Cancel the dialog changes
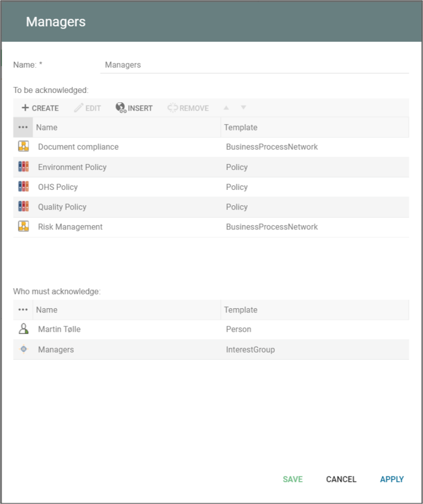Image resolution: width=423 pixels, height=504 pixels. coord(341,479)
